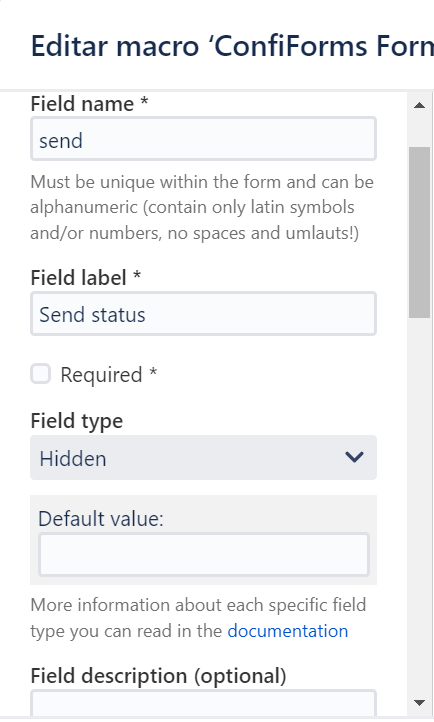
Task: Open the documentation link
Action: coord(288,631)
